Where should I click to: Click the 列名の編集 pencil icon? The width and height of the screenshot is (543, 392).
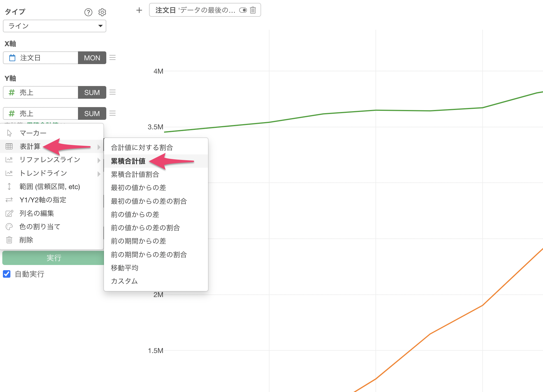pos(9,213)
